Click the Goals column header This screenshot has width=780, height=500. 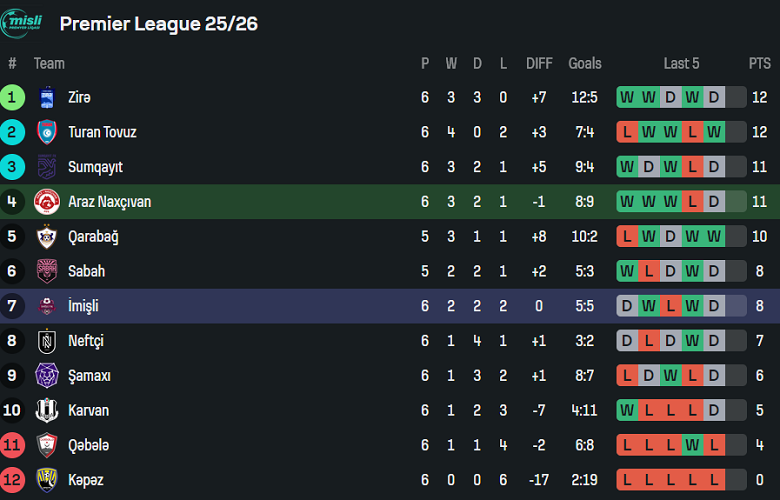click(x=585, y=63)
